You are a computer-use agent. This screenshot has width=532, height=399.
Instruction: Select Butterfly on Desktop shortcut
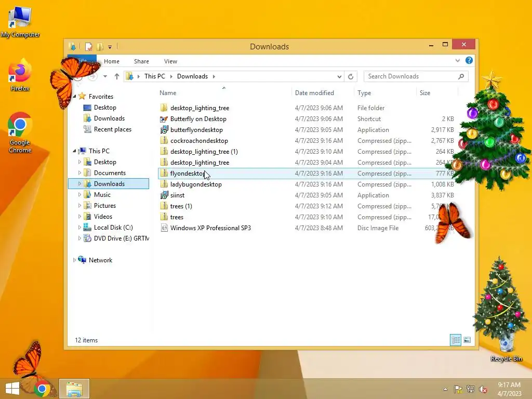[198, 119]
